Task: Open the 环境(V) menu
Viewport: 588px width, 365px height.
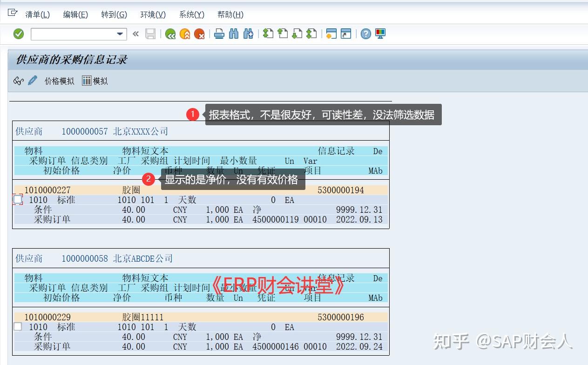Action: click(x=153, y=14)
